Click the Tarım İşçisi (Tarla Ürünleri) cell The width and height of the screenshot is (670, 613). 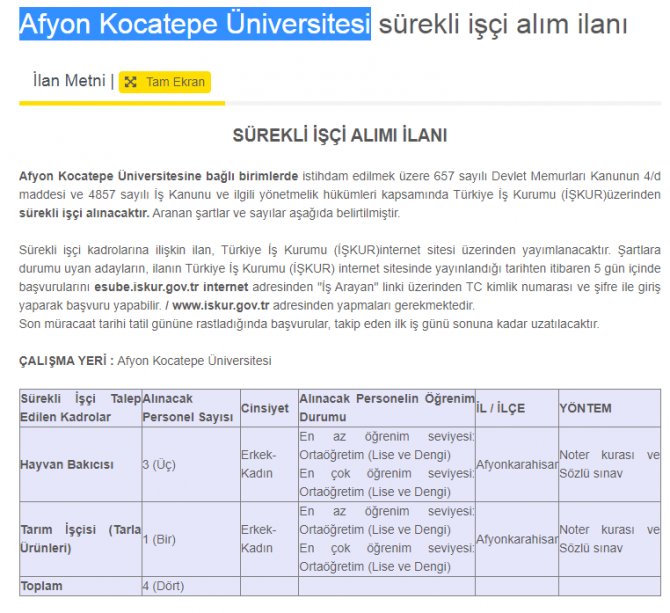tap(80, 539)
